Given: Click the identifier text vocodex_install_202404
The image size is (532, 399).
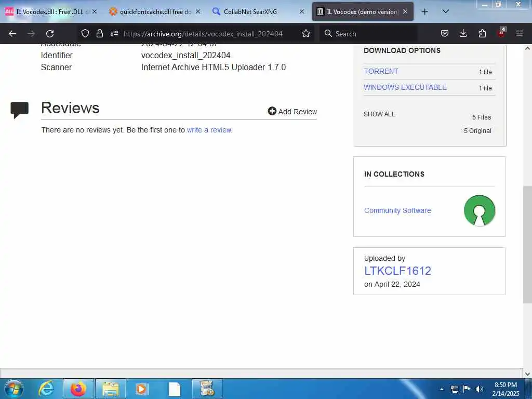Looking at the screenshot, I should 185,55.
